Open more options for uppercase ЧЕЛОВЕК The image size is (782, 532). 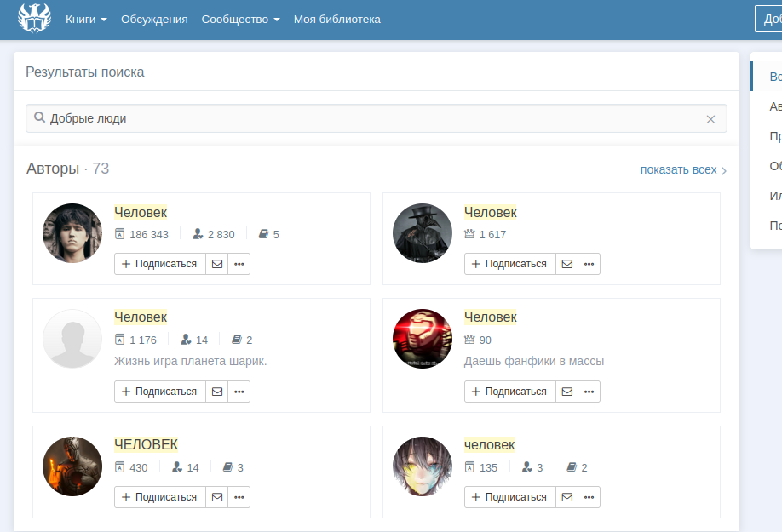pyautogui.click(x=239, y=497)
